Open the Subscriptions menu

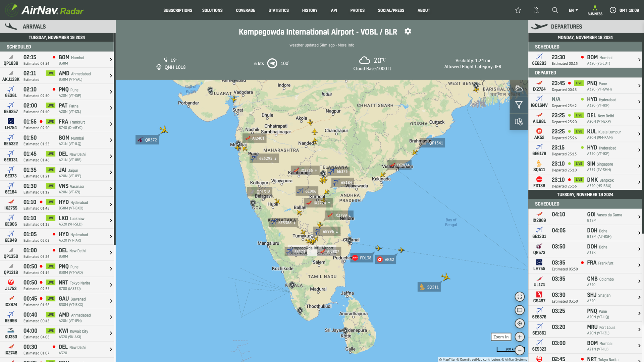click(178, 10)
